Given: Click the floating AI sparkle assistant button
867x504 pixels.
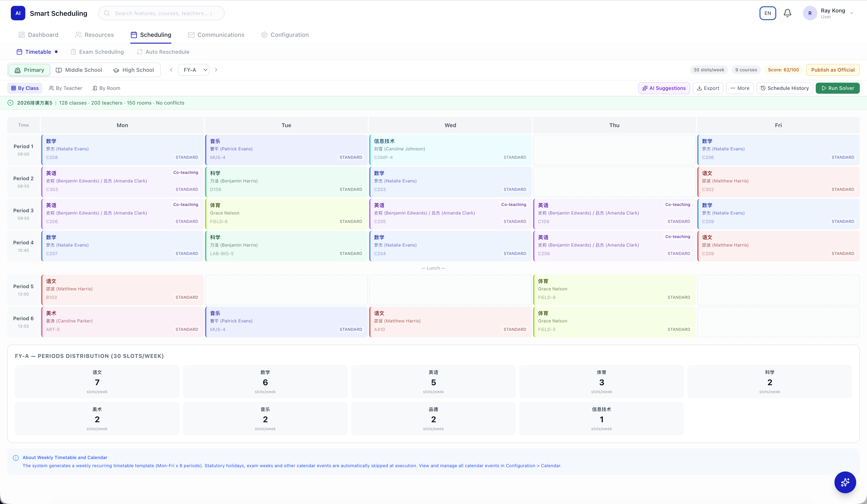Looking at the screenshot, I should point(845,482).
